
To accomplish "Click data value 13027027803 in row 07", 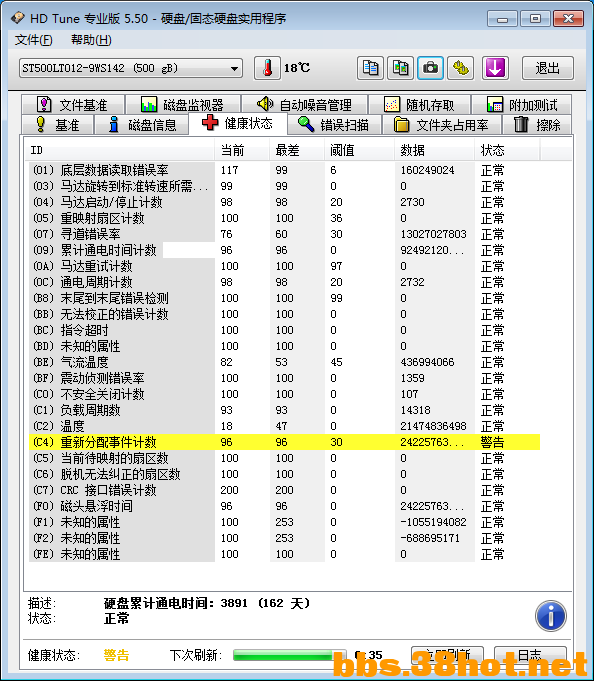I will pos(433,234).
